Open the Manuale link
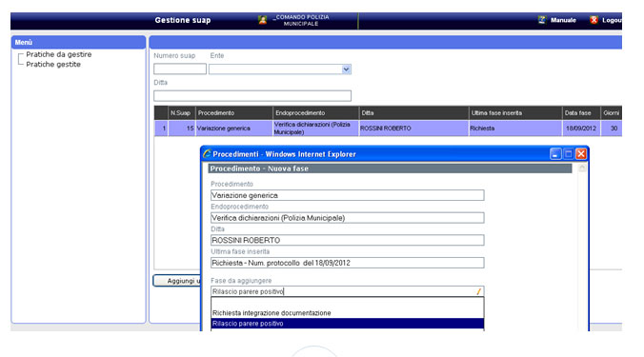The height and width of the screenshot is (357, 644). [563, 20]
